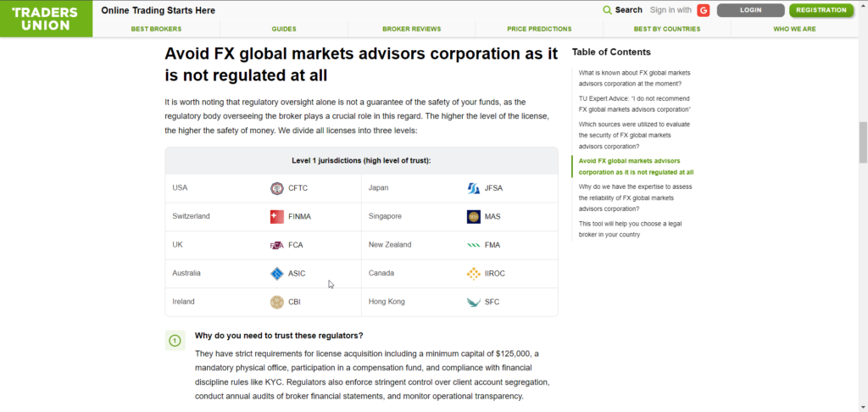This screenshot has height=412, width=868.
Task: Click the Search label in header
Action: pos(628,10)
